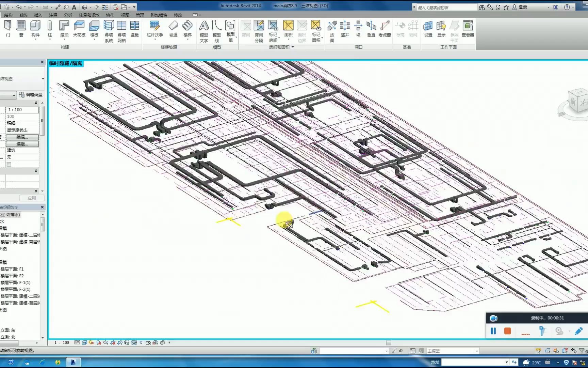The width and height of the screenshot is (588, 368).
Task: Select the Shaft (竖井) opening tool
Action: 345,29
